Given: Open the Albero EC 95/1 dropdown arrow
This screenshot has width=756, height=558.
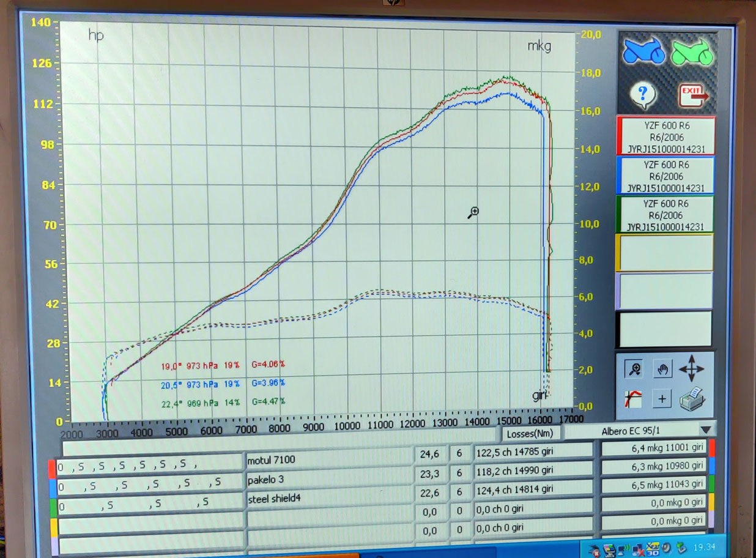Looking at the screenshot, I should point(706,430).
